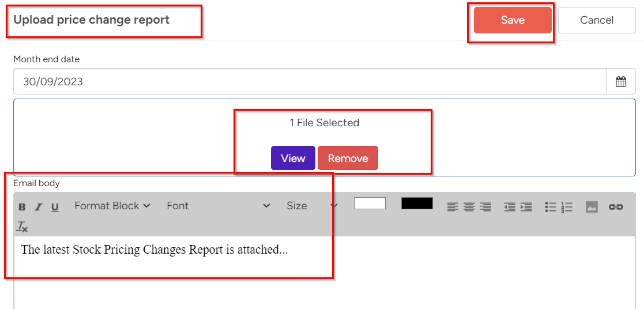This screenshot has width=644, height=309.
Task: Open the calendar date picker icon
Action: pyautogui.click(x=621, y=82)
